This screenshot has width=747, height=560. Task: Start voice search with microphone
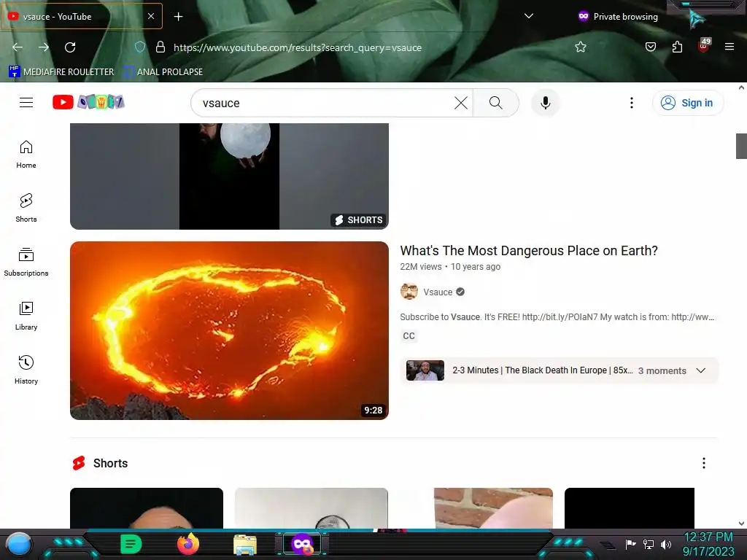point(546,103)
